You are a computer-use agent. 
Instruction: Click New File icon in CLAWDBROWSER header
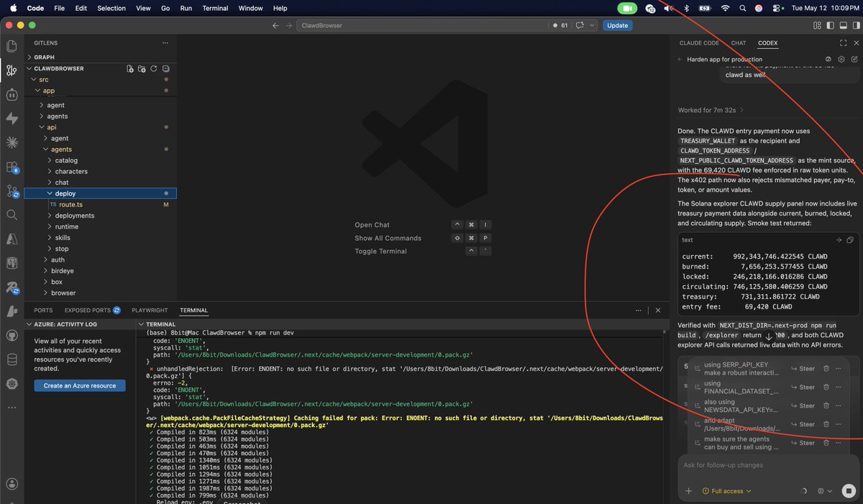click(x=130, y=68)
